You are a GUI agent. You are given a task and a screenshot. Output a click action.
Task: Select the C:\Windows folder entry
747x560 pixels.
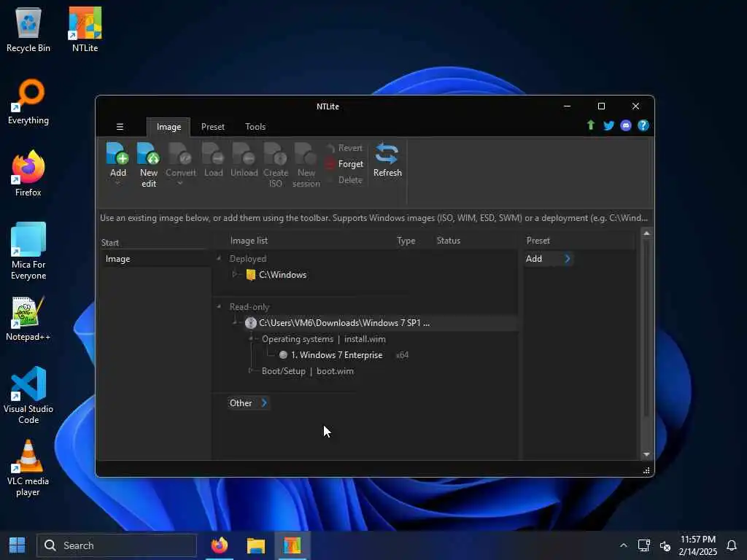[x=282, y=275]
